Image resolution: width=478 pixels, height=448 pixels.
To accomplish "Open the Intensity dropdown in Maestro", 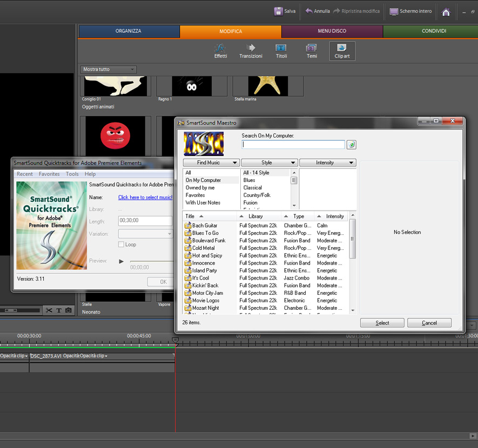I will tap(328, 162).
